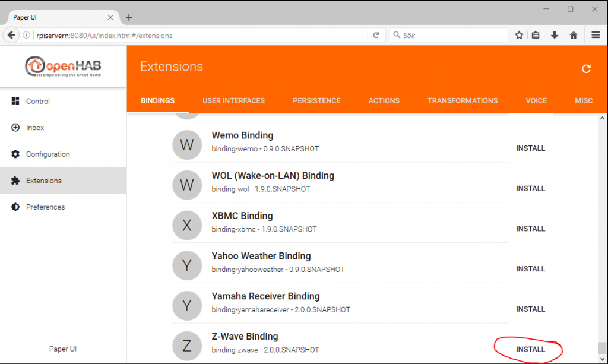
Task: Click the Extensions page heading
Action: point(172,67)
